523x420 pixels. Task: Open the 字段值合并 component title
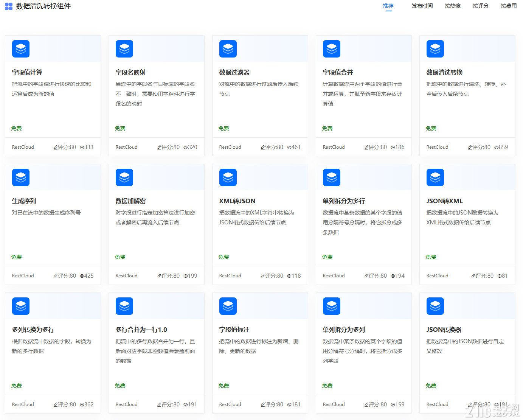click(x=338, y=72)
